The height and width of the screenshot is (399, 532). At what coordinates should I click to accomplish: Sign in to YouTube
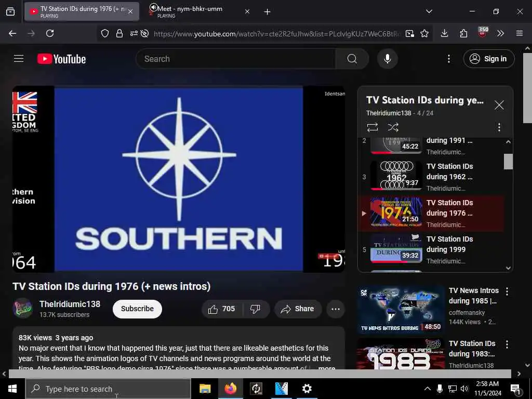tap(488, 59)
